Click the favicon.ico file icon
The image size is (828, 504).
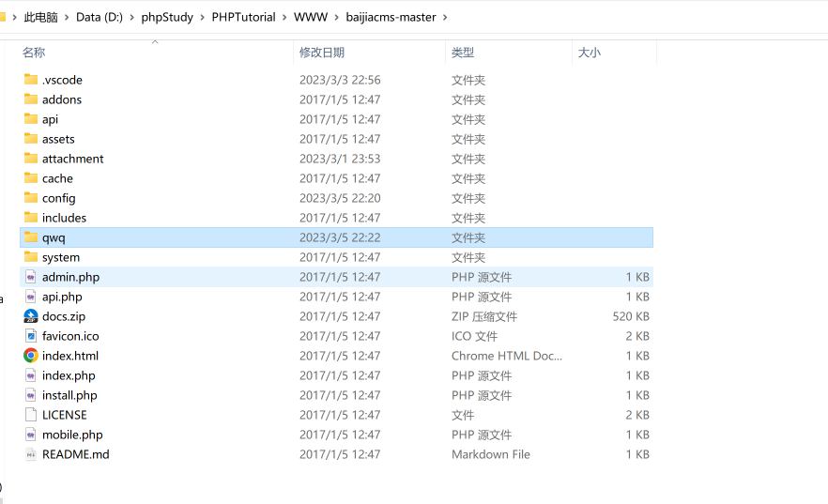(31, 336)
